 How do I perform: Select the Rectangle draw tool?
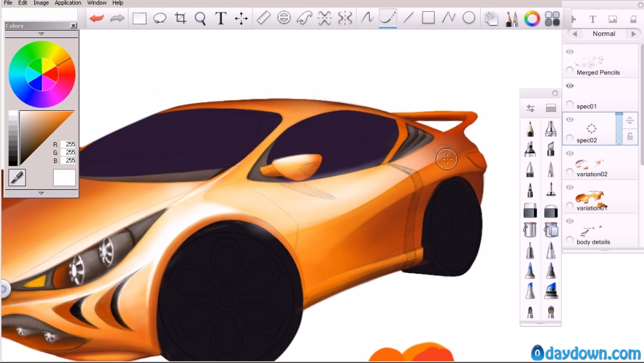pyautogui.click(x=428, y=17)
